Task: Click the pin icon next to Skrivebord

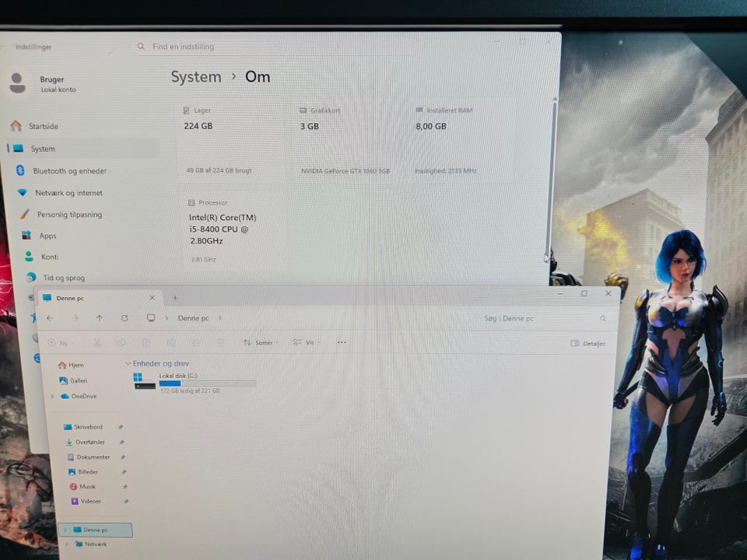Action: point(121,427)
